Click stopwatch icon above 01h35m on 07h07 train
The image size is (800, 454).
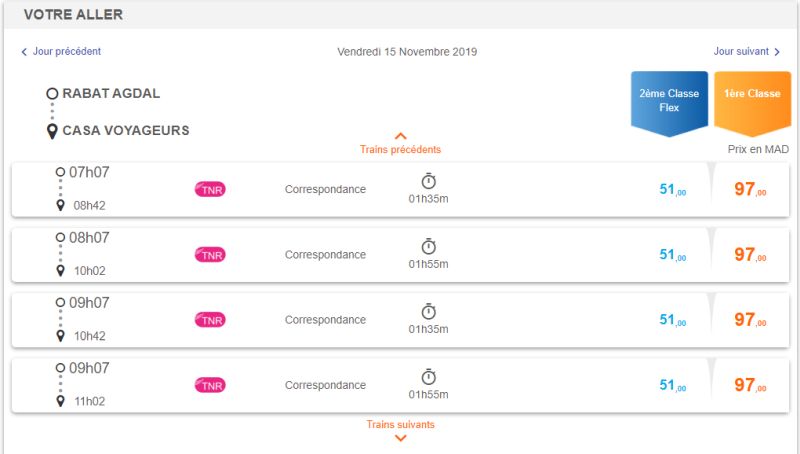pos(429,181)
